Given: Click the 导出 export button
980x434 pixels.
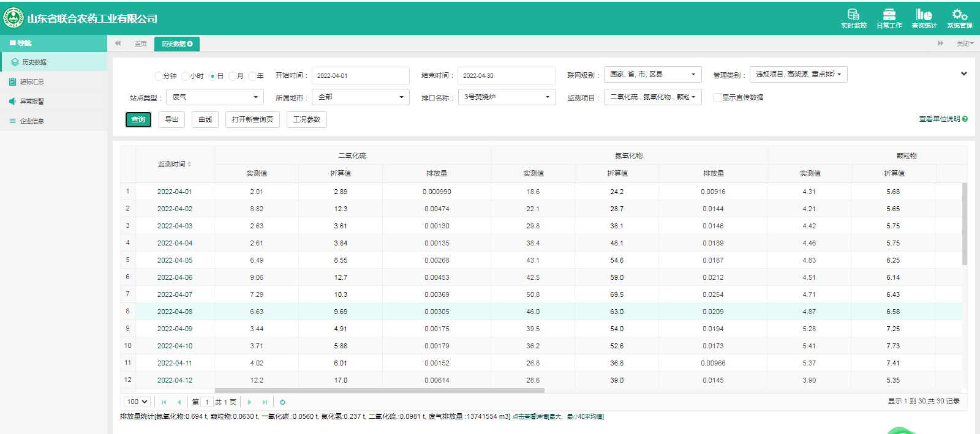Looking at the screenshot, I should [171, 119].
